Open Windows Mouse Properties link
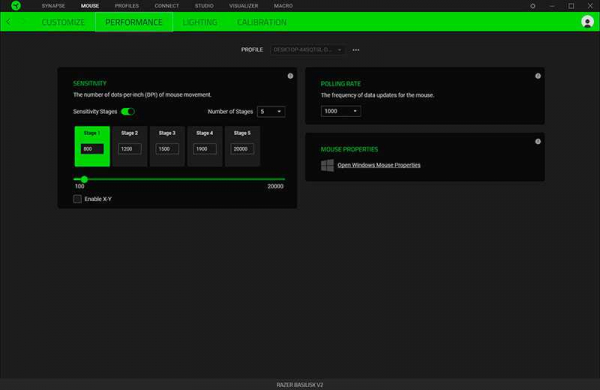The width and height of the screenshot is (600, 390). [x=379, y=165]
